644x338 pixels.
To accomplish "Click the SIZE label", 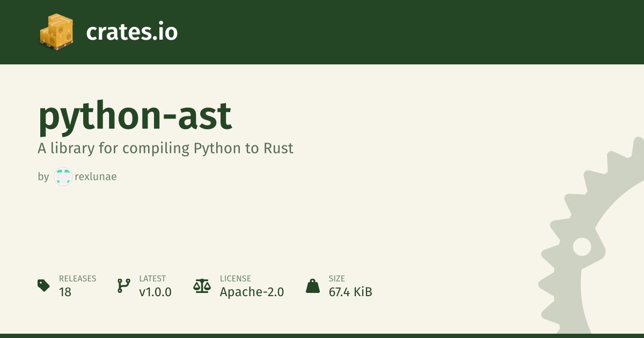I will click(337, 278).
